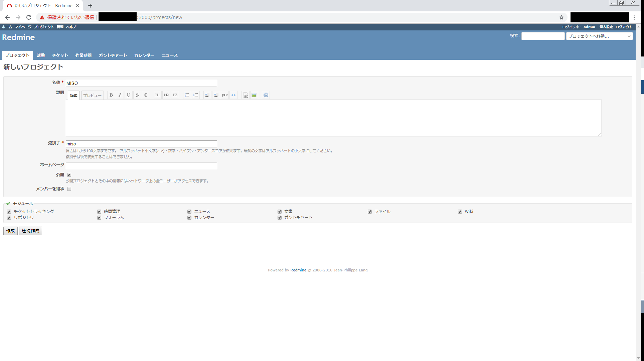Insert an H2 heading
This screenshot has width=644, height=361.
point(166,95)
